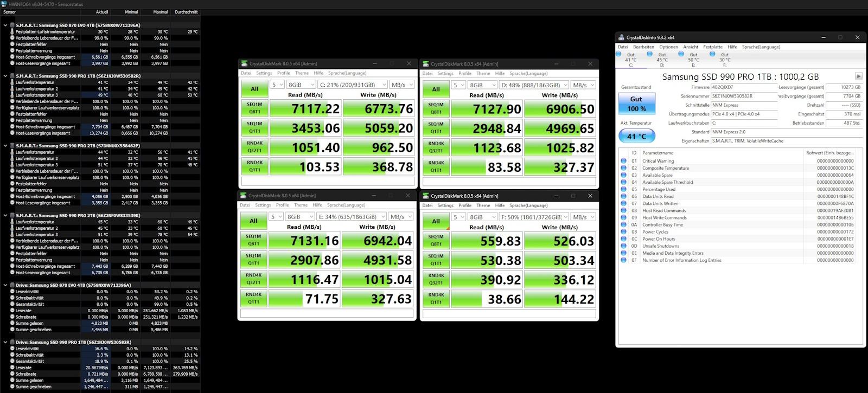Collapse Drive: Samsung SSD 870 EVO 4TB section

point(5,285)
